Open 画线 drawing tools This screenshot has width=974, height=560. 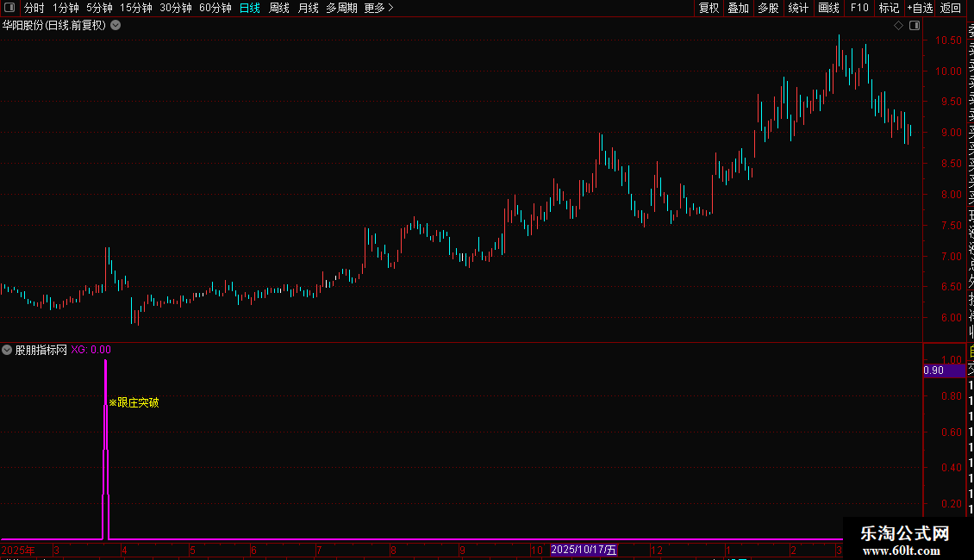pos(828,8)
